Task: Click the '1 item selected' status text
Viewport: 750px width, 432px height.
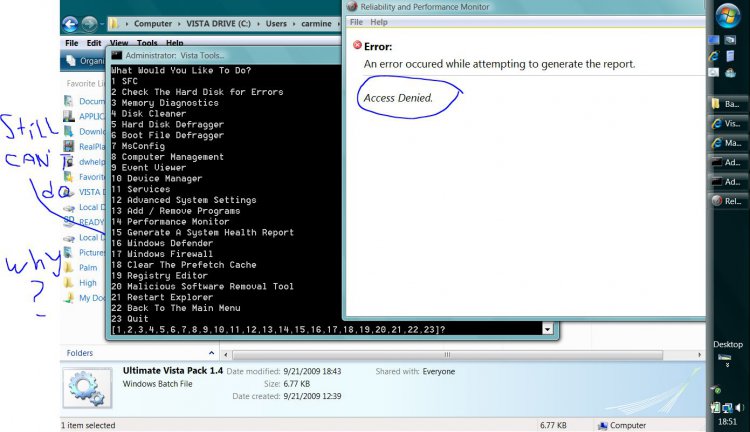Action: (x=88, y=425)
